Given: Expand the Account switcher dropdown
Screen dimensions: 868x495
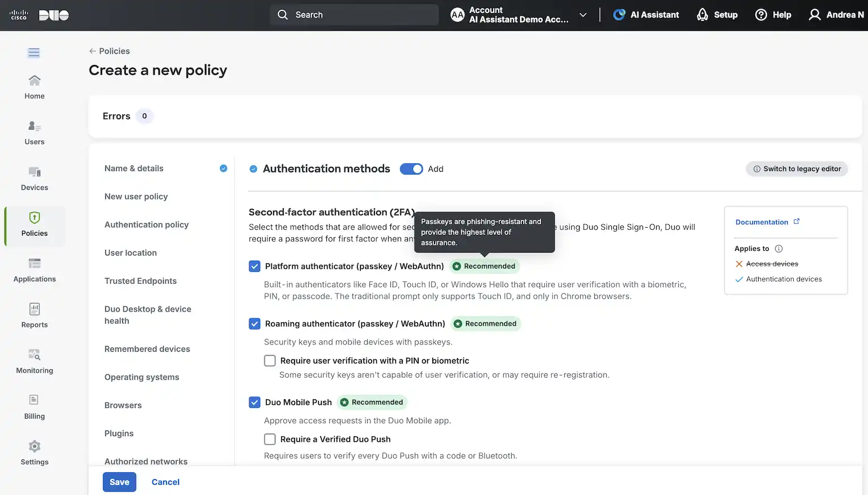Looking at the screenshot, I should [x=583, y=15].
